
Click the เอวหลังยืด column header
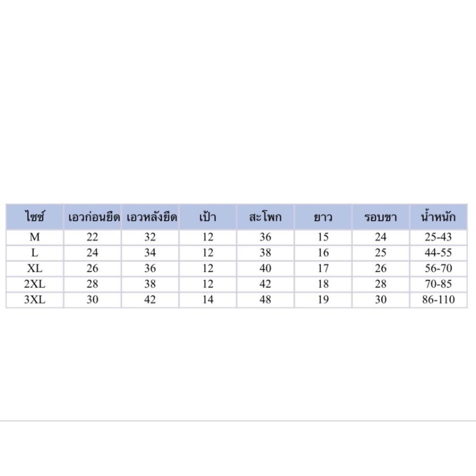[151, 217]
